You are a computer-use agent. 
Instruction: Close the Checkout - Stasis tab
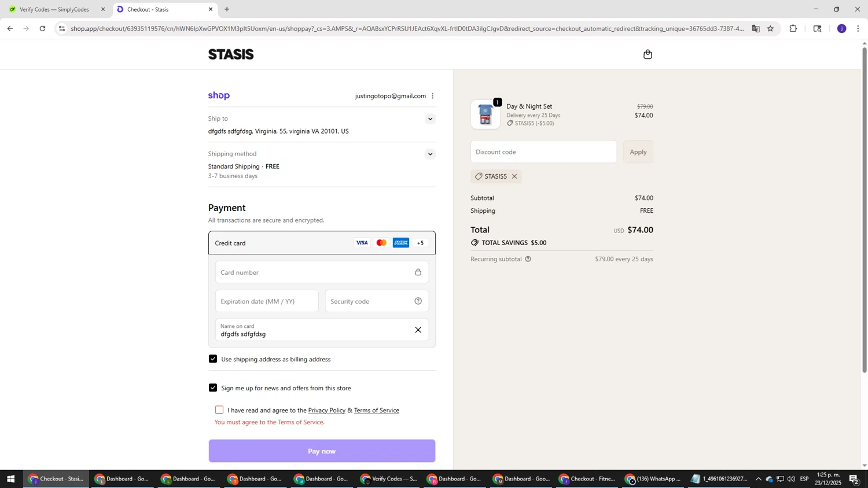tap(210, 9)
